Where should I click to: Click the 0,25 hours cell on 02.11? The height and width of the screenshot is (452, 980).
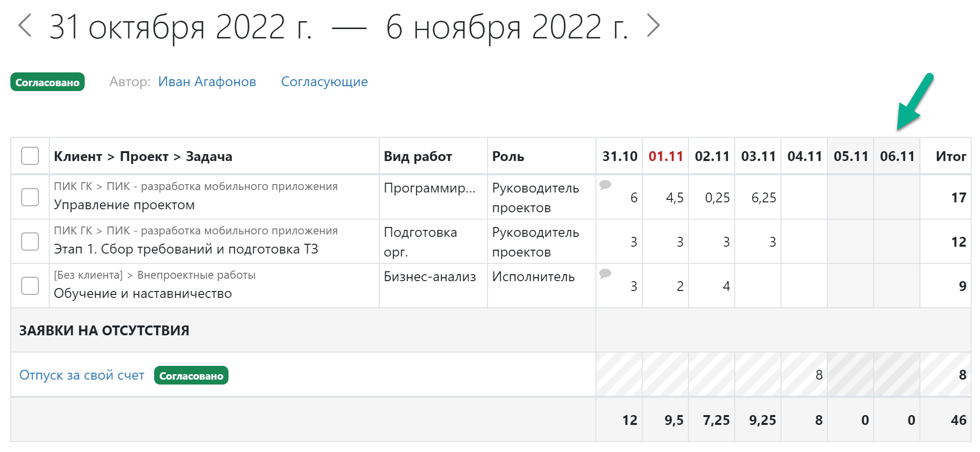712,197
